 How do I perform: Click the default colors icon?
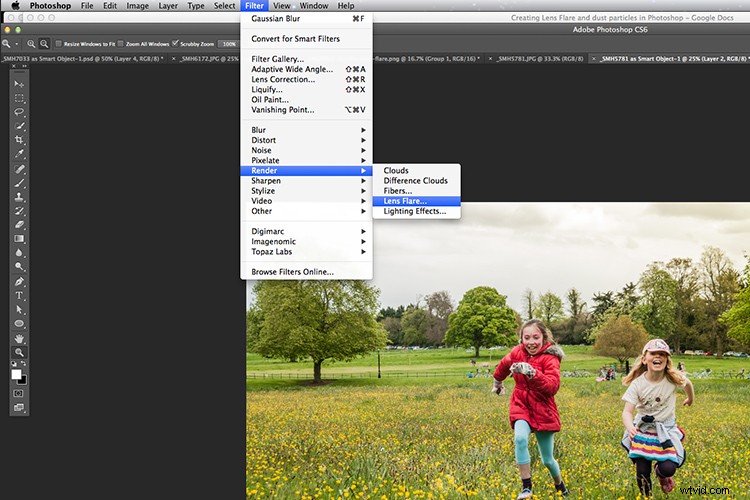14,364
